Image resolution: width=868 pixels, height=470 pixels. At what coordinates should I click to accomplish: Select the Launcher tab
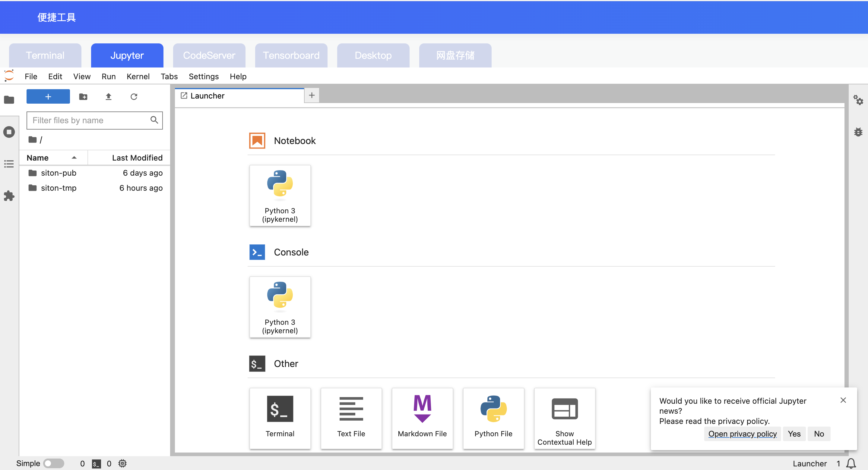click(x=239, y=96)
